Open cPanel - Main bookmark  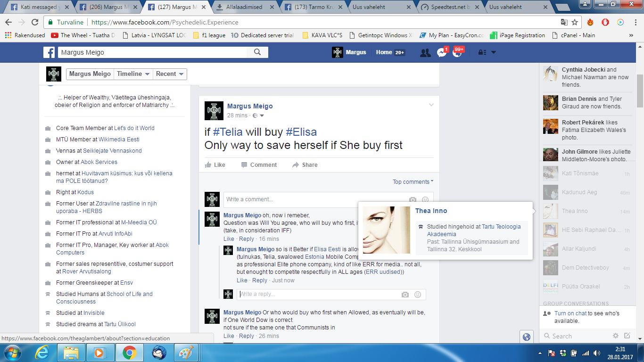[573, 35]
